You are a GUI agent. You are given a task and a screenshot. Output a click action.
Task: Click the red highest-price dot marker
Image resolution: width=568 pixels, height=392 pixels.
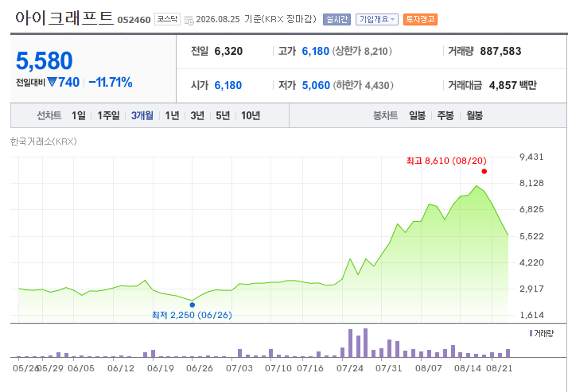coord(484,171)
